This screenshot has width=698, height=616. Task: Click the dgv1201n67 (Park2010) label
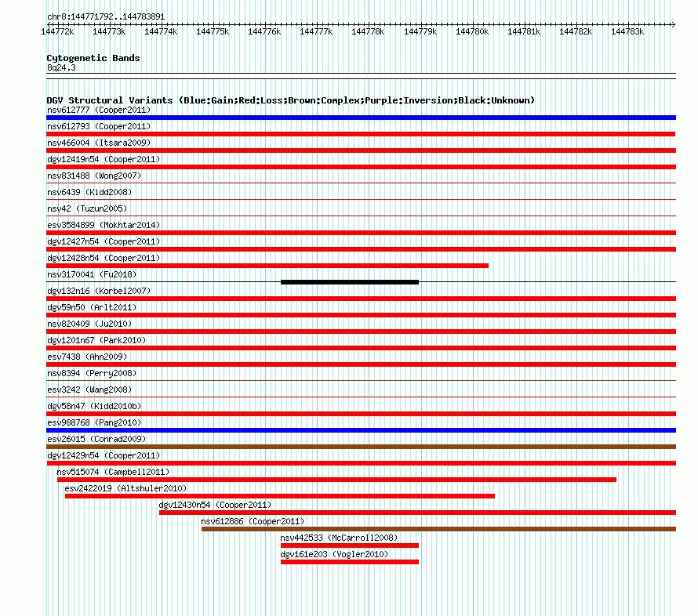click(x=96, y=340)
